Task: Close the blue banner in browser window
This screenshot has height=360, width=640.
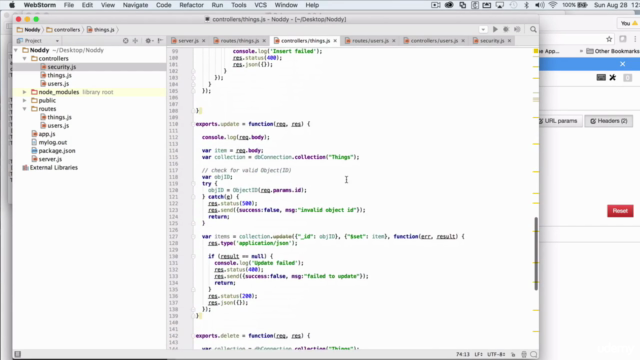Action: click(622, 64)
